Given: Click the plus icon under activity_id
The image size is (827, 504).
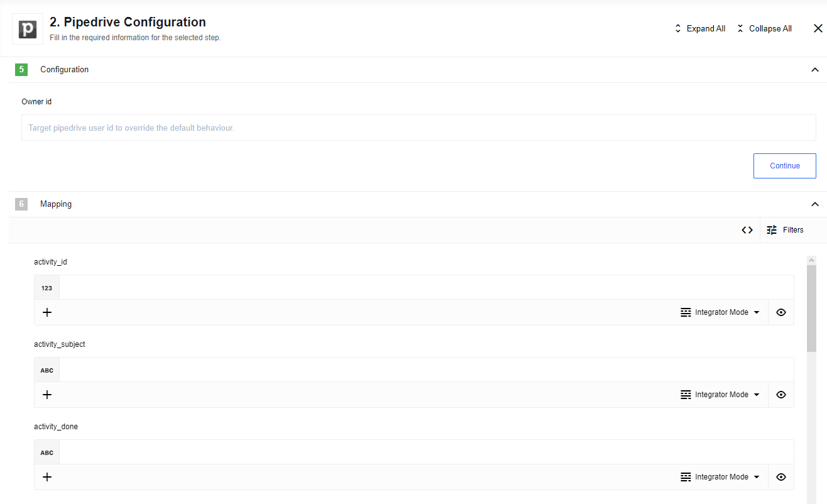Looking at the screenshot, I should (x=47, y=312).
